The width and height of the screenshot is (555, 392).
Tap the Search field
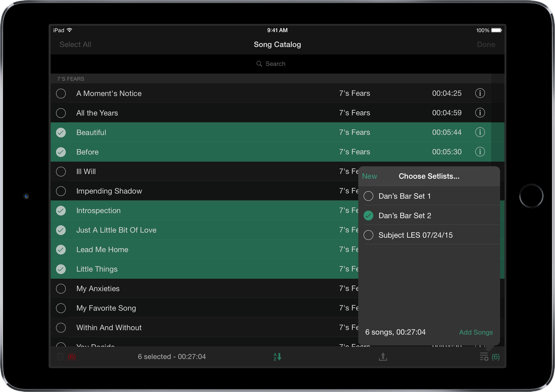point(271,64)
